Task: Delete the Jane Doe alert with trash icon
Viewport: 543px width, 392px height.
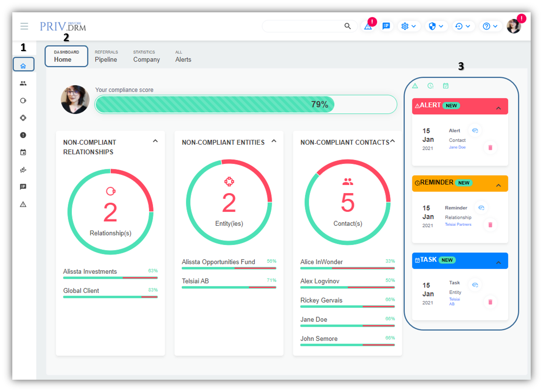Action: pos(490,147)
